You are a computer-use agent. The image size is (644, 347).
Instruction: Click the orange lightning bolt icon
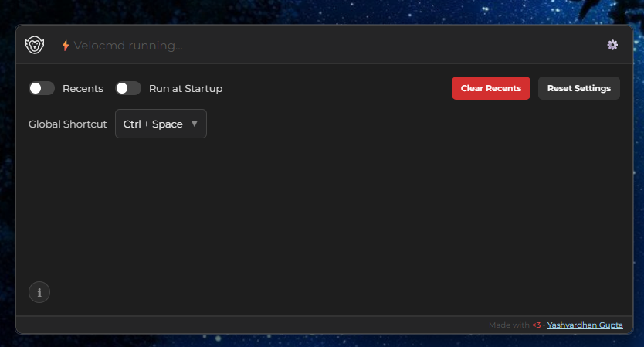(x=66, y=46)
